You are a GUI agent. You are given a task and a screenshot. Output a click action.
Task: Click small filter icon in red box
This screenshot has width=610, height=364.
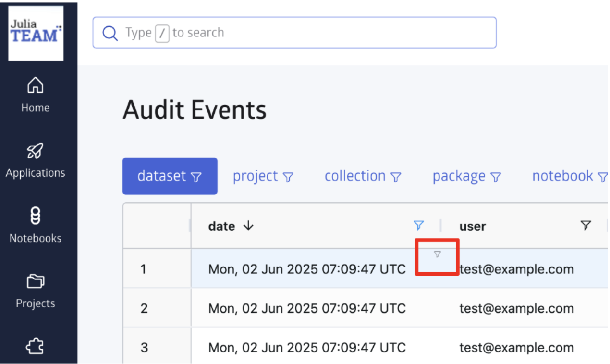point(437,255)
